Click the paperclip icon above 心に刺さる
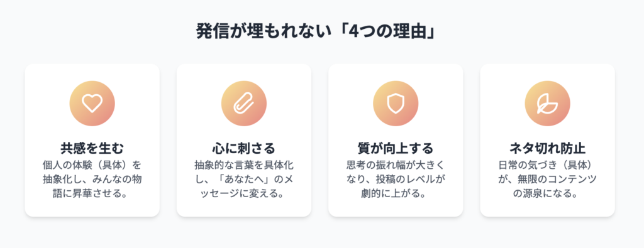 tap(244, 104)
